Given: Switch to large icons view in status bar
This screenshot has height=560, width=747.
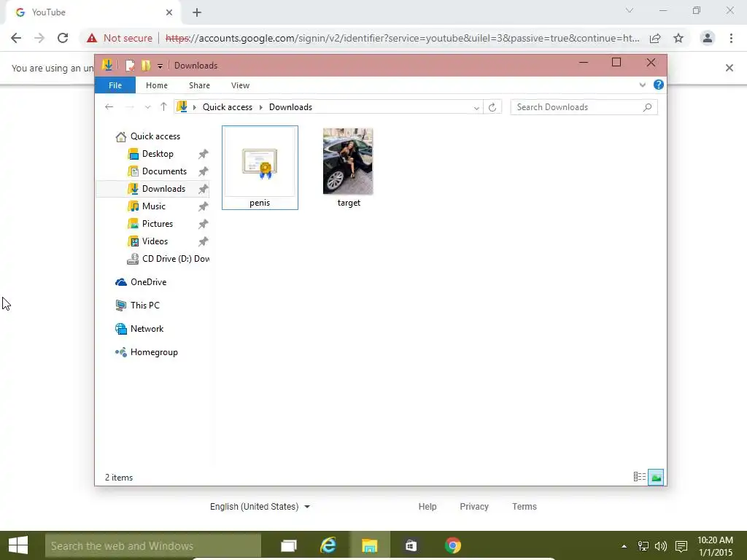Looking at the screenshot, I should [x=656, y=477].
